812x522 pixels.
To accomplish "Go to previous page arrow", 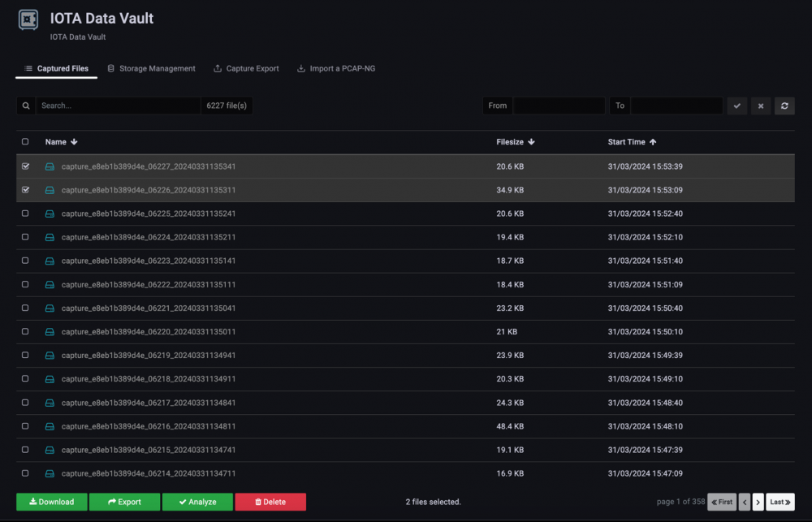I will point(745,502).
